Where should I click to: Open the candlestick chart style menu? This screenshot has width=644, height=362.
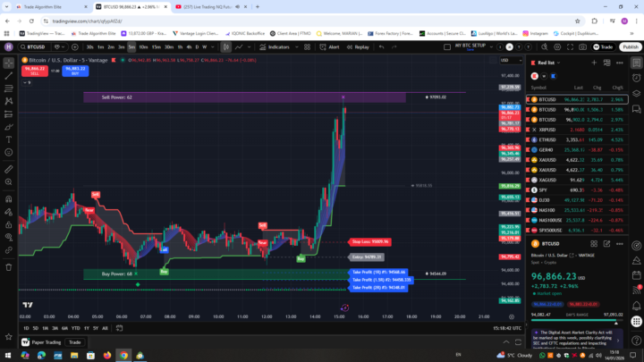pos(226,47)
